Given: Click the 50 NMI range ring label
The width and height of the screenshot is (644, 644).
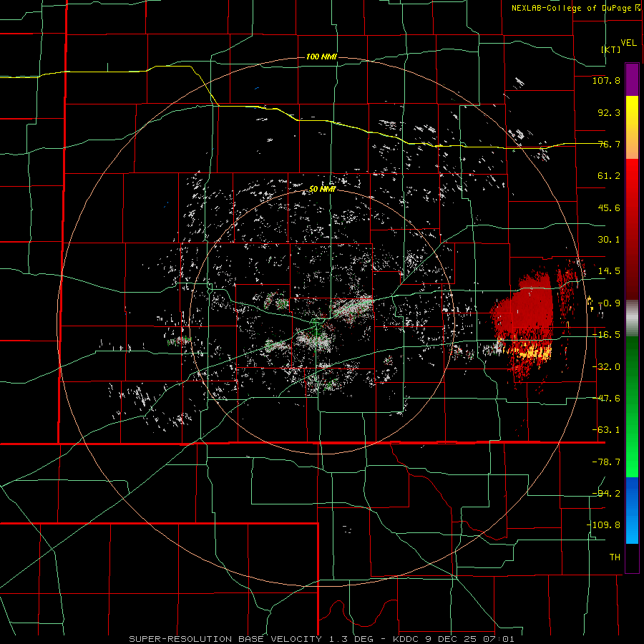Looking at the screenshot, I should pyautogui.click(x=322, y=190).
